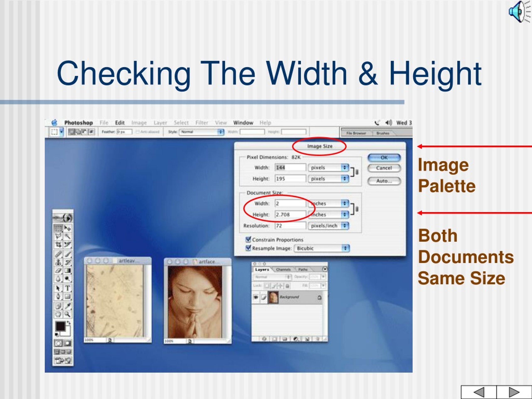
Task: Select the Path Selection tool
Action: pyautogui.click(x=58, y=288)
